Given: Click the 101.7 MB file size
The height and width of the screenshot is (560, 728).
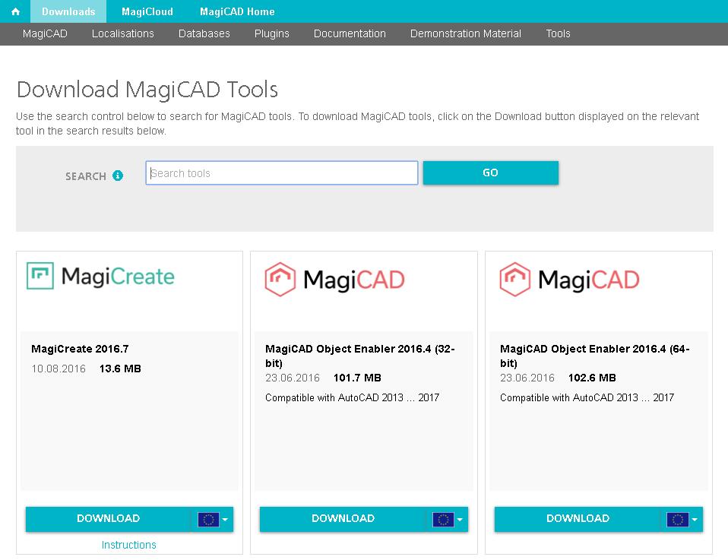Looking at the screenshot, I should point(357,378).
